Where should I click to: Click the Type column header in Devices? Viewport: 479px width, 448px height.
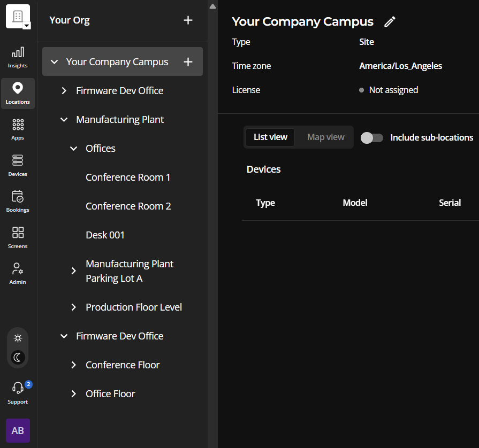click(265, 203)
